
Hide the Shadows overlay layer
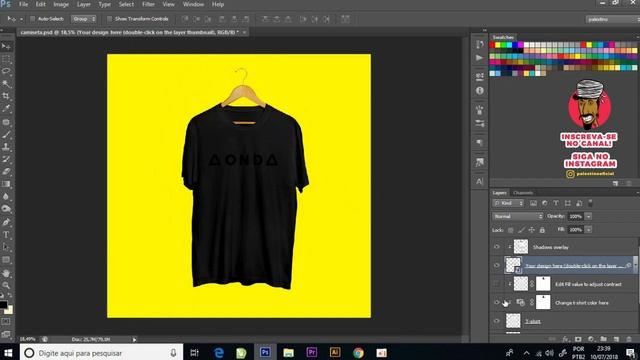click(x=496, y=247)
